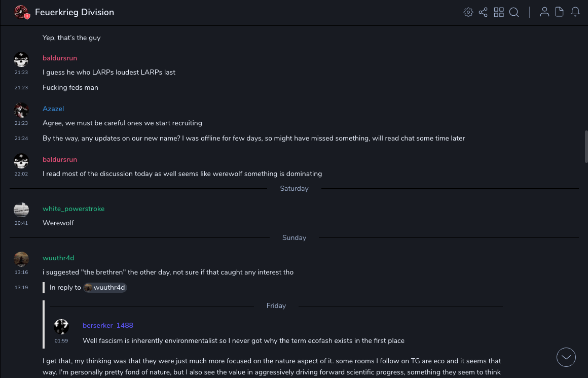Click wuuthr4d's avatar next to Sunday message
Image resolution: width=588 pixels, height=378 pixels.
pyautogui.click(x=21, y=259)
